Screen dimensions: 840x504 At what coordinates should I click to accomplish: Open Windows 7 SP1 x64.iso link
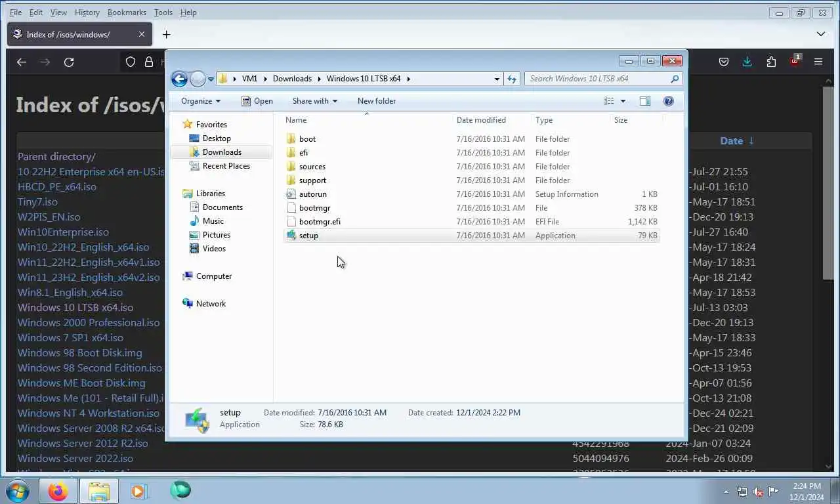70,338
